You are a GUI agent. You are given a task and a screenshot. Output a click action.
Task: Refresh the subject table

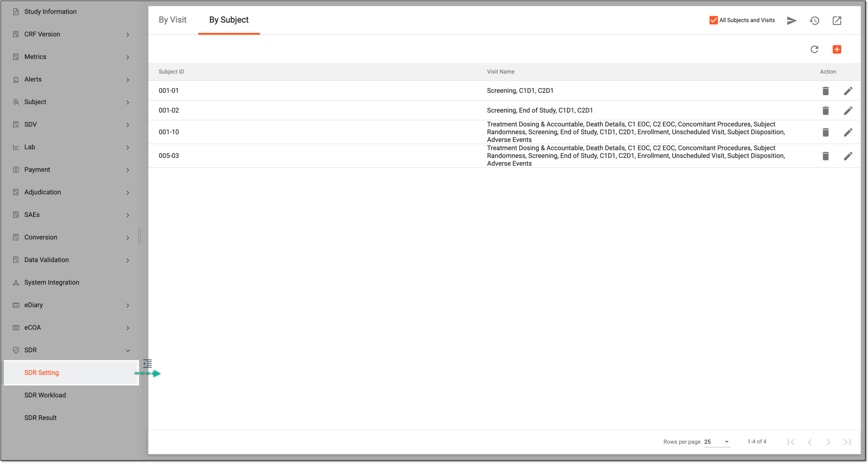(814, 49)
